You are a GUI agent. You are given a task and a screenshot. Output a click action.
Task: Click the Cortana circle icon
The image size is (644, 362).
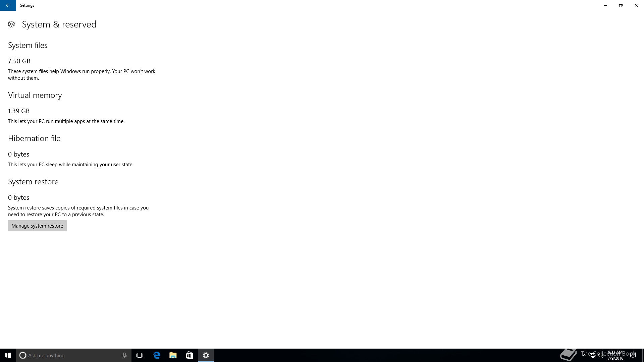coord(23,355)
